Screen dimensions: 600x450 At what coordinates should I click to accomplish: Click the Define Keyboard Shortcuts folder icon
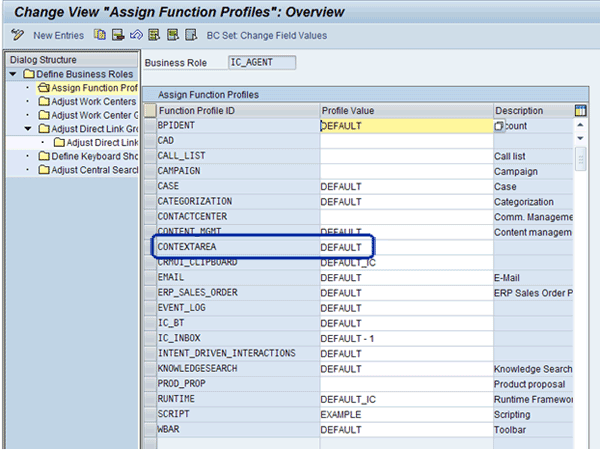point(44,156)
